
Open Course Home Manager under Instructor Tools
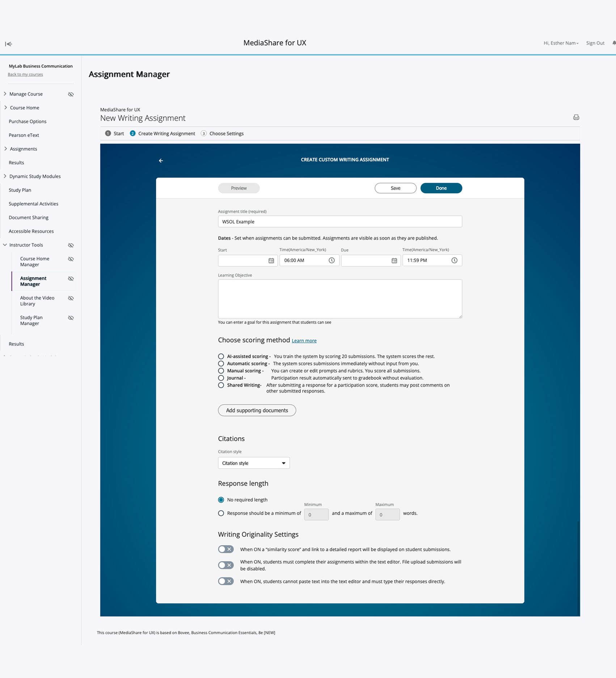(35, 261)
